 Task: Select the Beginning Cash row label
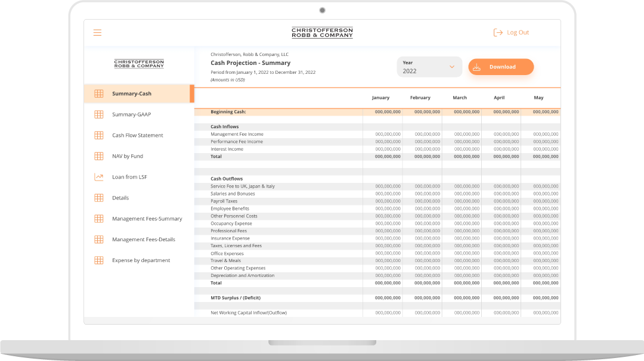pos(228,112)
